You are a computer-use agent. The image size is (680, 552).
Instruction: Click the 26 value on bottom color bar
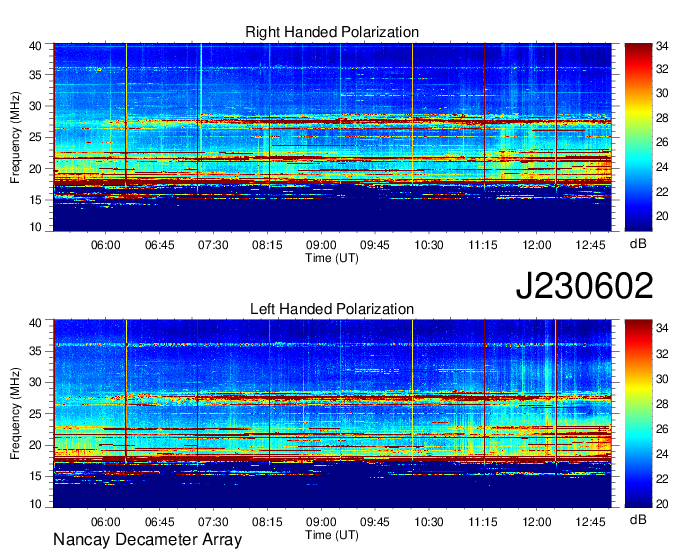coord(662,429)
